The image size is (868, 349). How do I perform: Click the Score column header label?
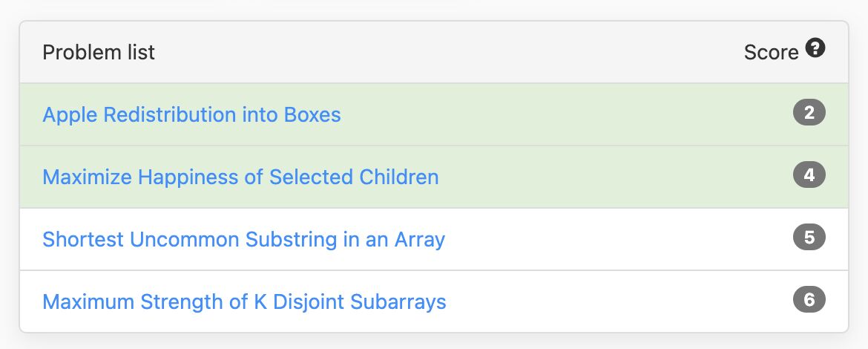pos(771,53)
